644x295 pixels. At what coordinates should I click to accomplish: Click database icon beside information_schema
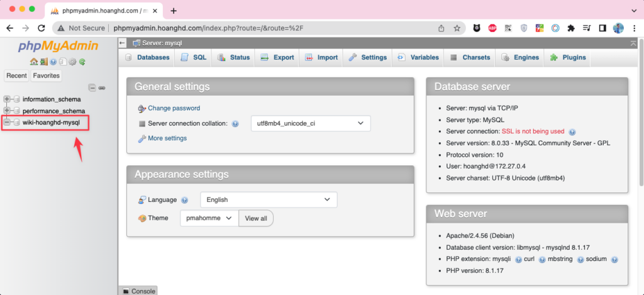point(16,99)
